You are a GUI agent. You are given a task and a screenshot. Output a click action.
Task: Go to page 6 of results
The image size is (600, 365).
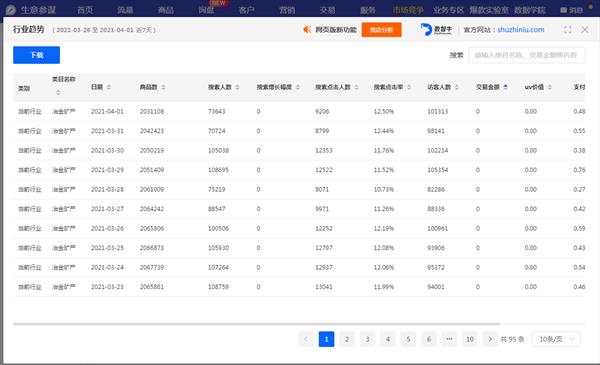click(429, 339)
